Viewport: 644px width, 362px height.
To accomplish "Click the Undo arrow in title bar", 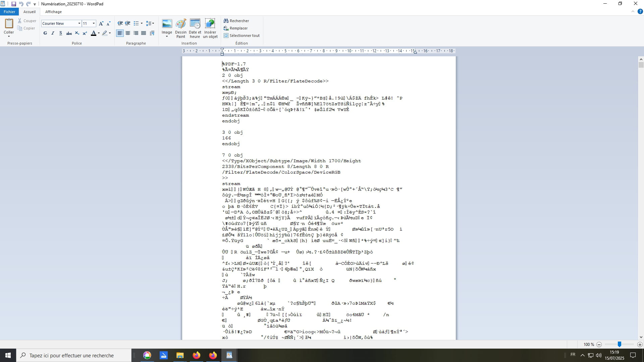I will point(21,4).
